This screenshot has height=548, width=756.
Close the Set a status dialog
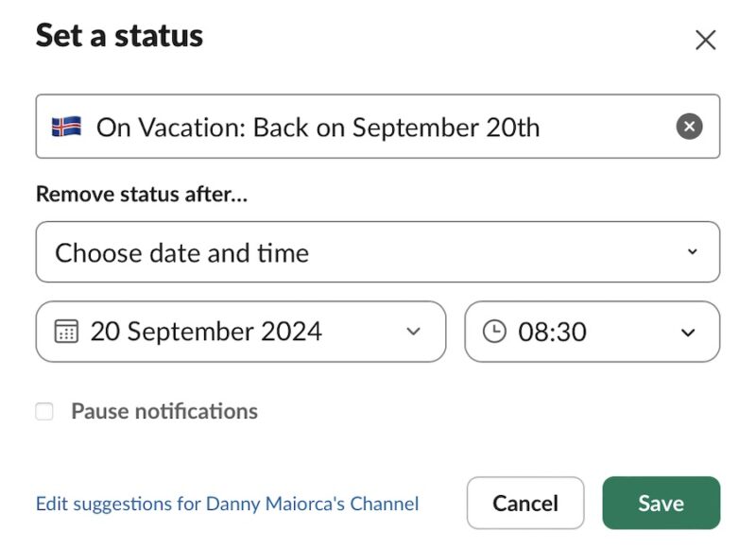tap(705, 40)
